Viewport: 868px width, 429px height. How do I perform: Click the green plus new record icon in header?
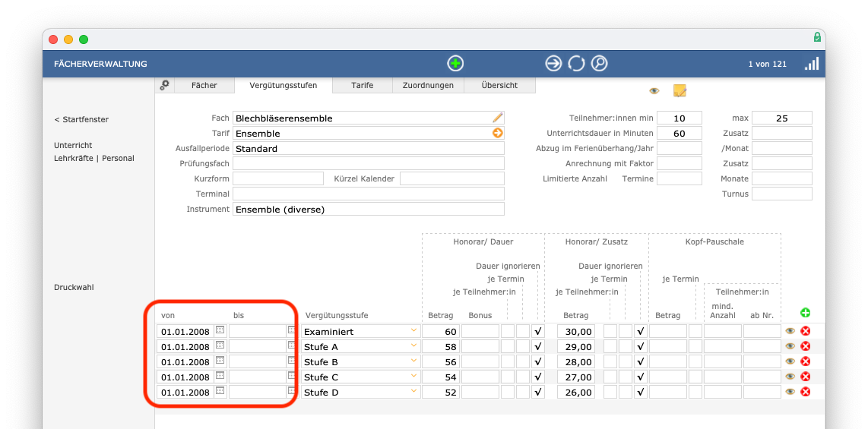(455, 64)
